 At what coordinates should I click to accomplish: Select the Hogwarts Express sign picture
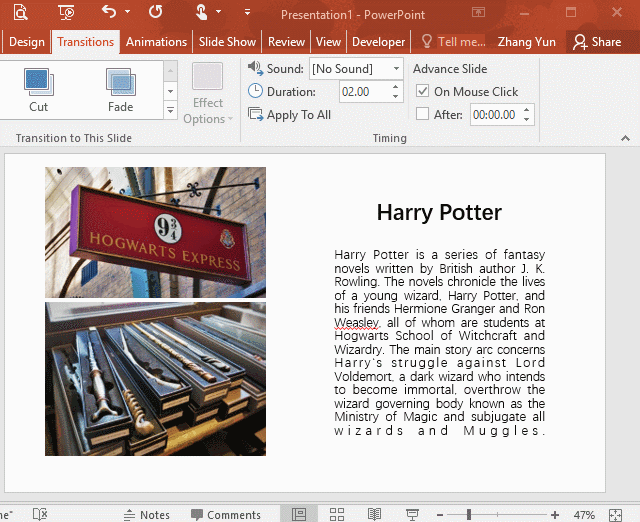click(x=156, y=232)
